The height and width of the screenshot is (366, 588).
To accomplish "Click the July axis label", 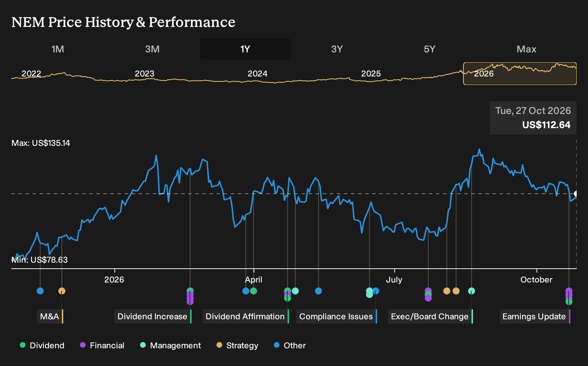I will coord(394,280).
